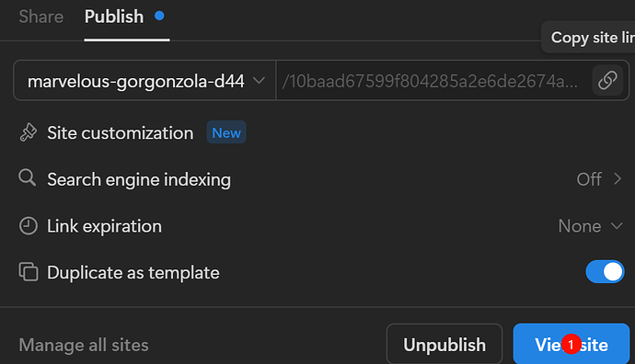Select the Publish tab
This screenshot has width=635, height=364.
[114, 17]
